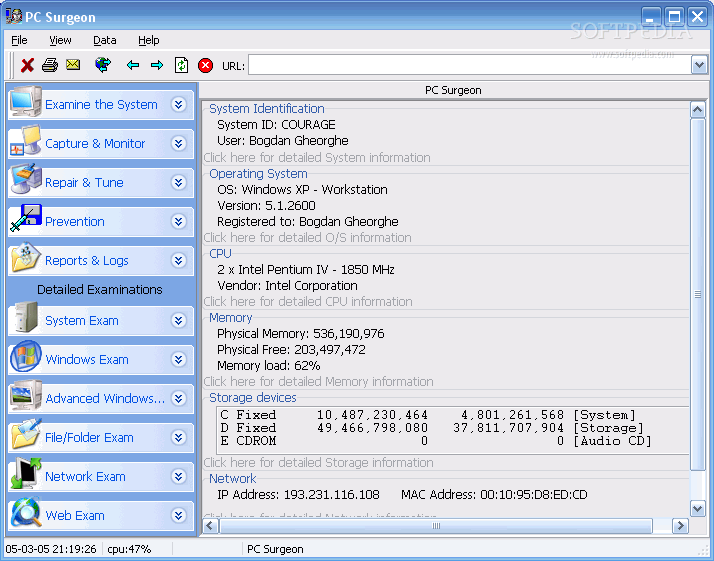Click the MAC Address 00:10:95:D8:ED:CD text
This screenshot has height=561, width=714.
pos(494,495)
